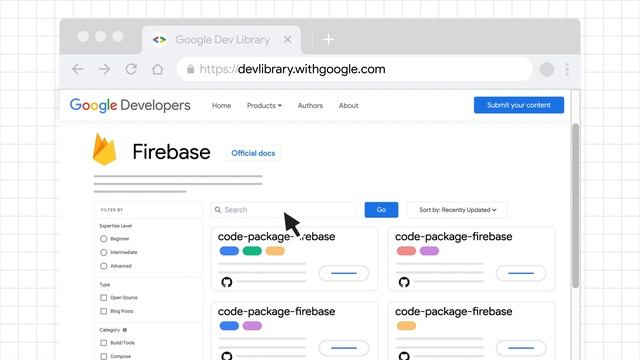The width and height of the screenshot is (640, 360).
Task: Select the Beginner expertise level
Action: [x=103, y=239]
